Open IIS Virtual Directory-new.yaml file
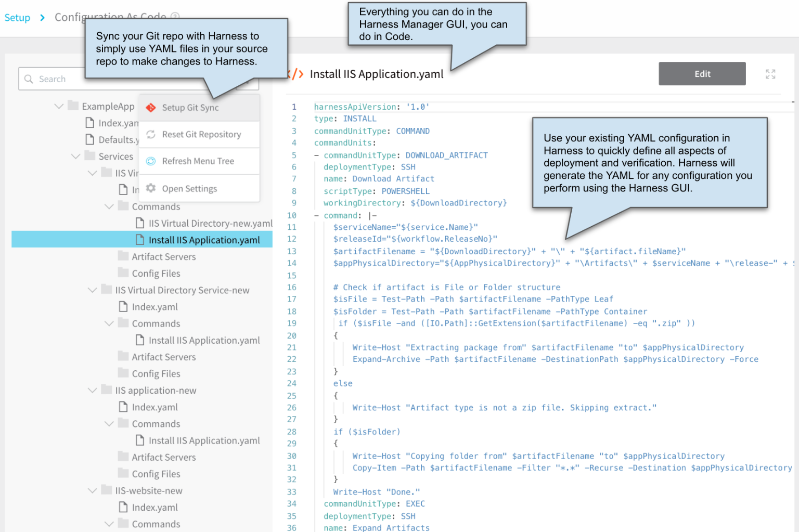The height and width of the screenshot is (532, 799). coord(210,223)
